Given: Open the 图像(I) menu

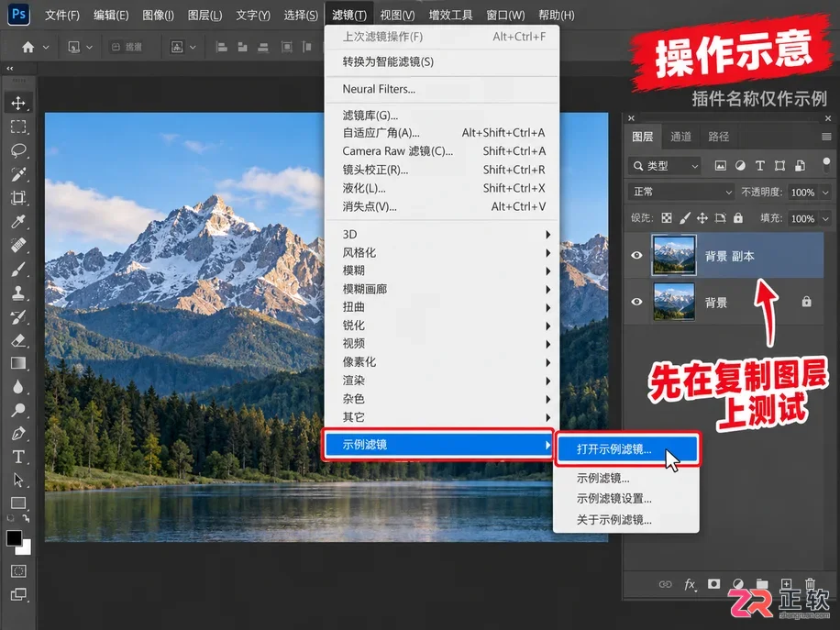Looking at the screenshot, I should tap(158, 15).
